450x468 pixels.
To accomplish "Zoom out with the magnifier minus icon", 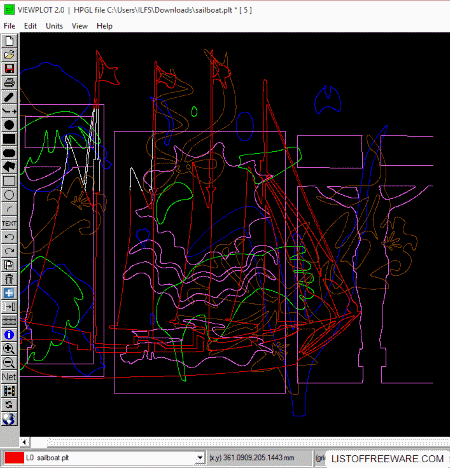I will pyautogui.click(x=9, y=363).
